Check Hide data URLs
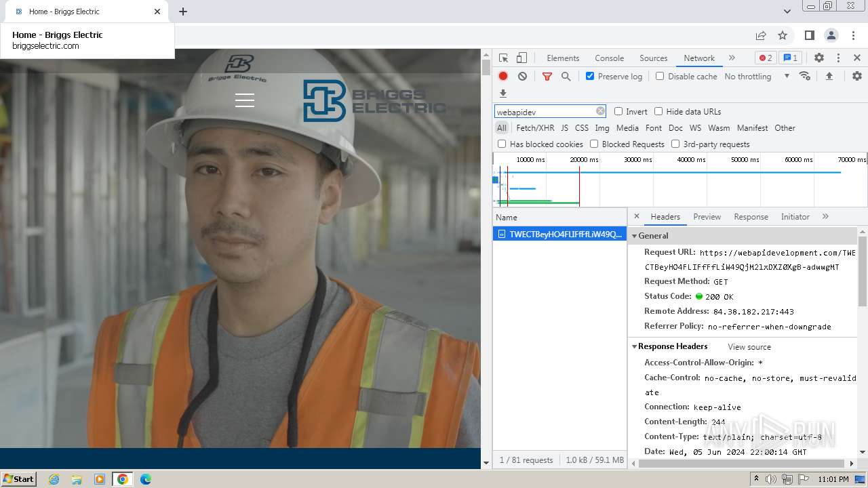Viewport: 868px width, 488px height. click(x=658, y=111)
